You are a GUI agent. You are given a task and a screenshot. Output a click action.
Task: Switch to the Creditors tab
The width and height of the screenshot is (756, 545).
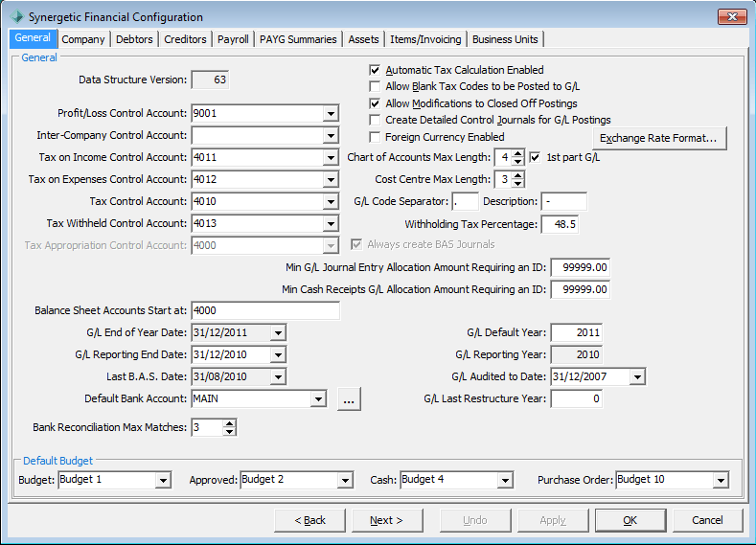coord(185,39)
